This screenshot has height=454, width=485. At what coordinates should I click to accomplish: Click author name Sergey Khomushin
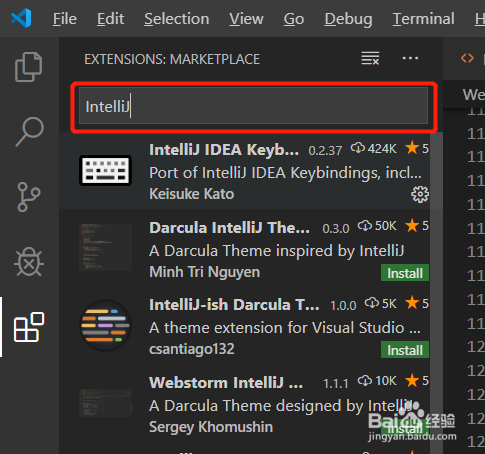pyautogui.click(x=211, y=427)
